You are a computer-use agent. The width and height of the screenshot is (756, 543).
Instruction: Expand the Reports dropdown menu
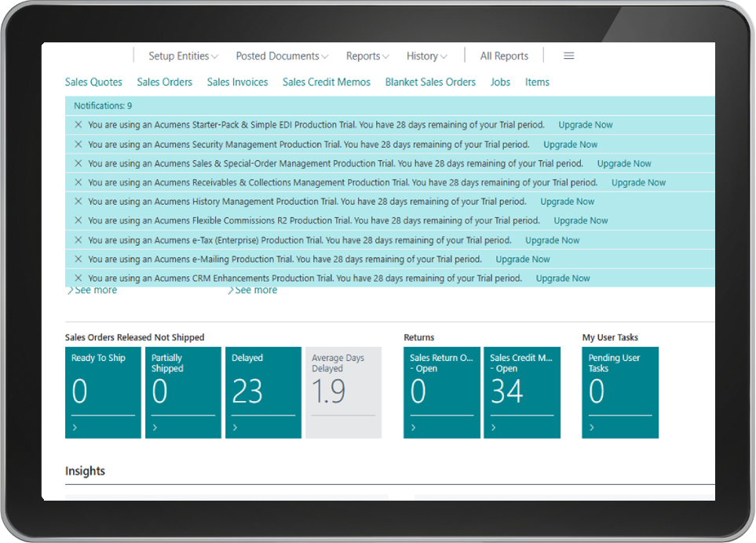(x=367, y=56)
